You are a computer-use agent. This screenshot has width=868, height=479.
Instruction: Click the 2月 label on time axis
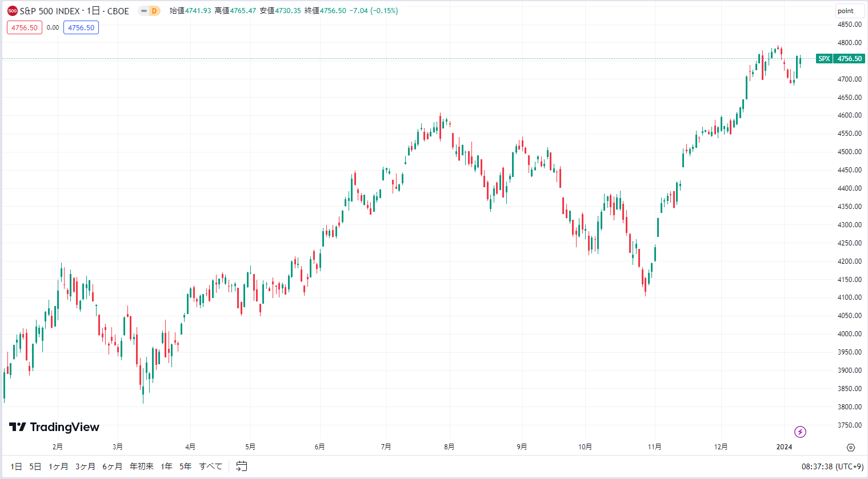[x=57, y=447]
